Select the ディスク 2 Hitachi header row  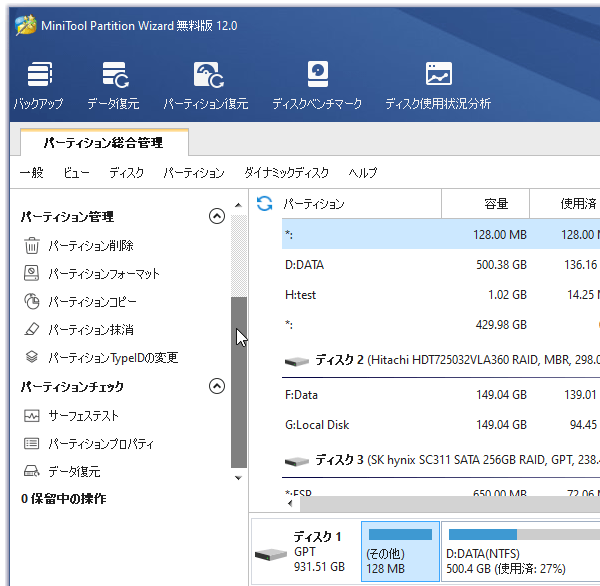point(441,360)
